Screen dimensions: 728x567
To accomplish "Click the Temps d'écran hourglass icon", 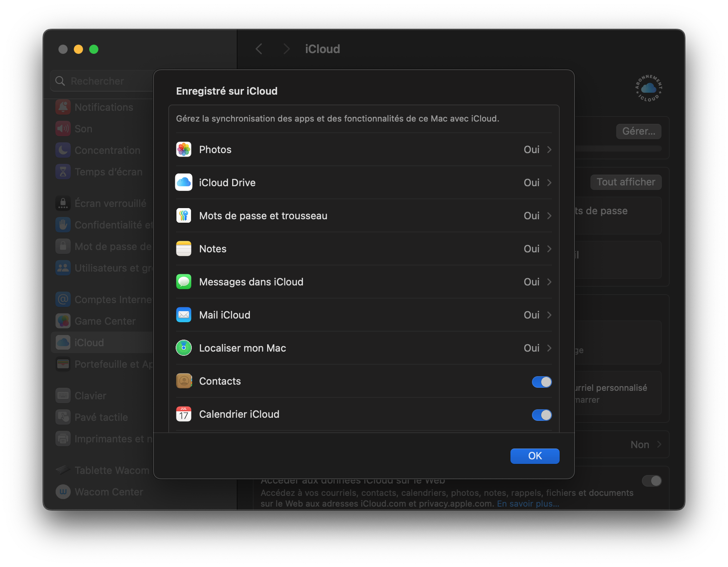I will pyautogui.click(x=63, y=172).
